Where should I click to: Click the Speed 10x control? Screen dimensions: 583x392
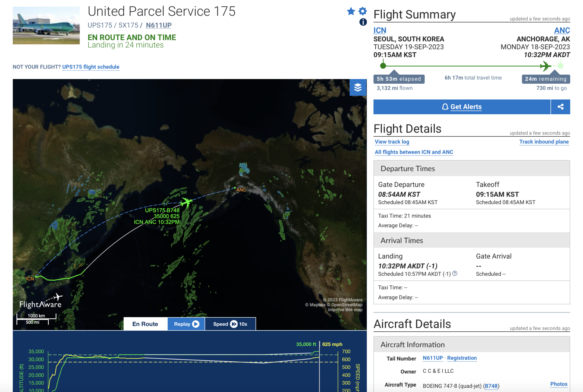coord(230,324)
